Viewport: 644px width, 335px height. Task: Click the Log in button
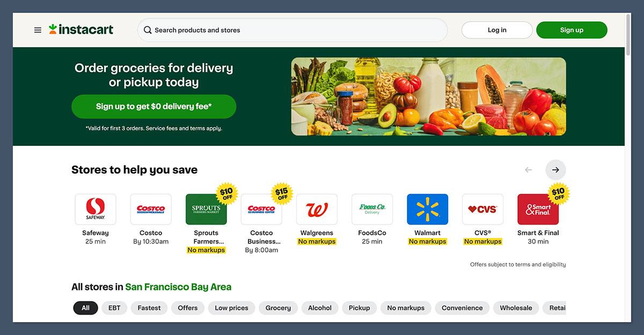click(x=497, y=30)
